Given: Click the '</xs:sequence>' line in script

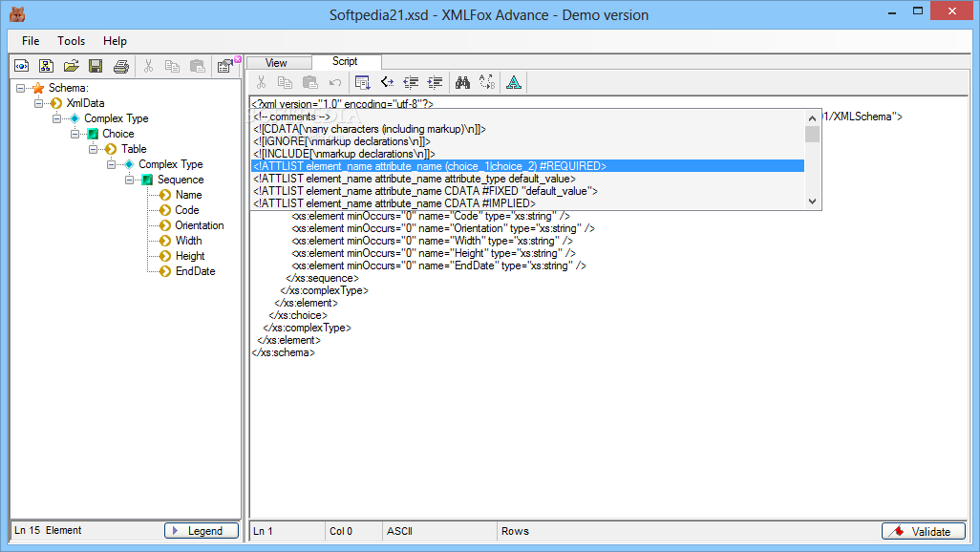Looking at the screenshot, I should (323, 278).
